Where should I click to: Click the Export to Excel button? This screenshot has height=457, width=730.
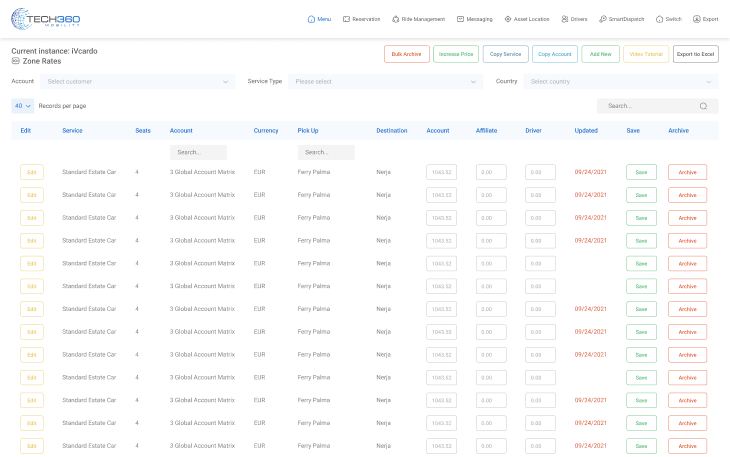point(696,54)
